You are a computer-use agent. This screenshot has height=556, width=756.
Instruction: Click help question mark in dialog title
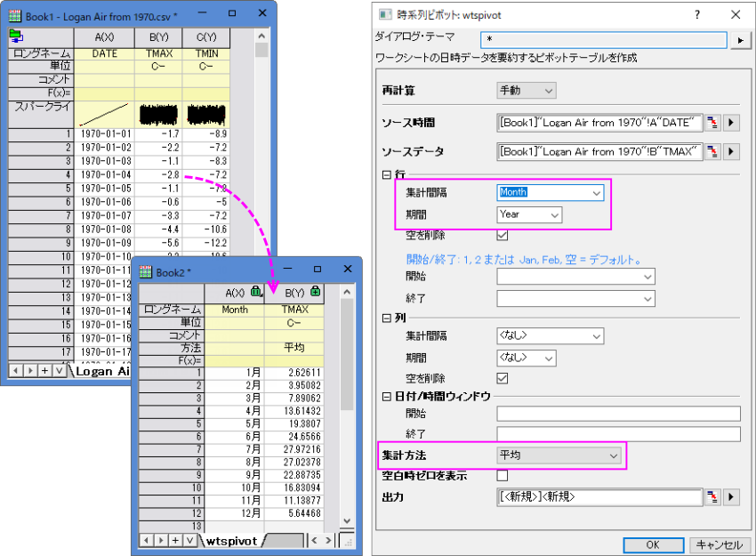(696, 15)
